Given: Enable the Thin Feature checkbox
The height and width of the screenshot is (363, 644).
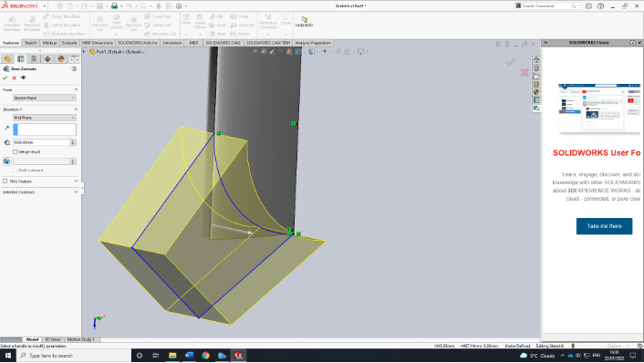Looking at the screenshot, I should coord(5,181).
